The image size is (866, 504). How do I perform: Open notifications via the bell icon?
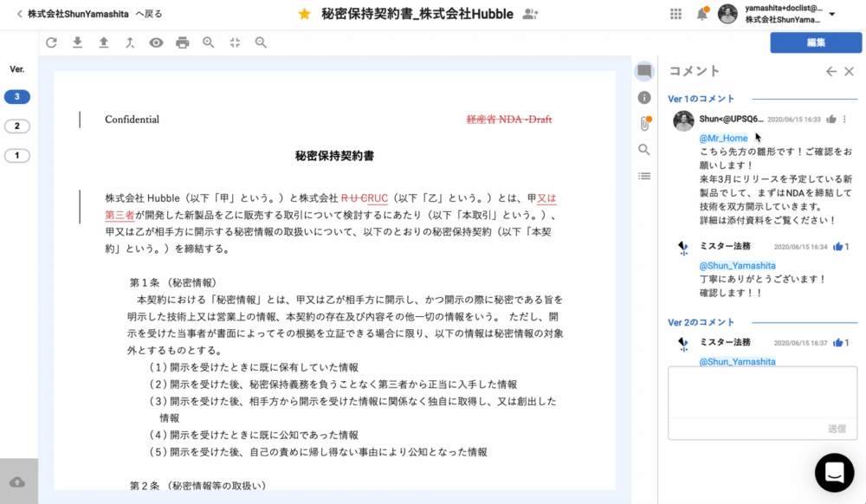[x=702, y=14]
